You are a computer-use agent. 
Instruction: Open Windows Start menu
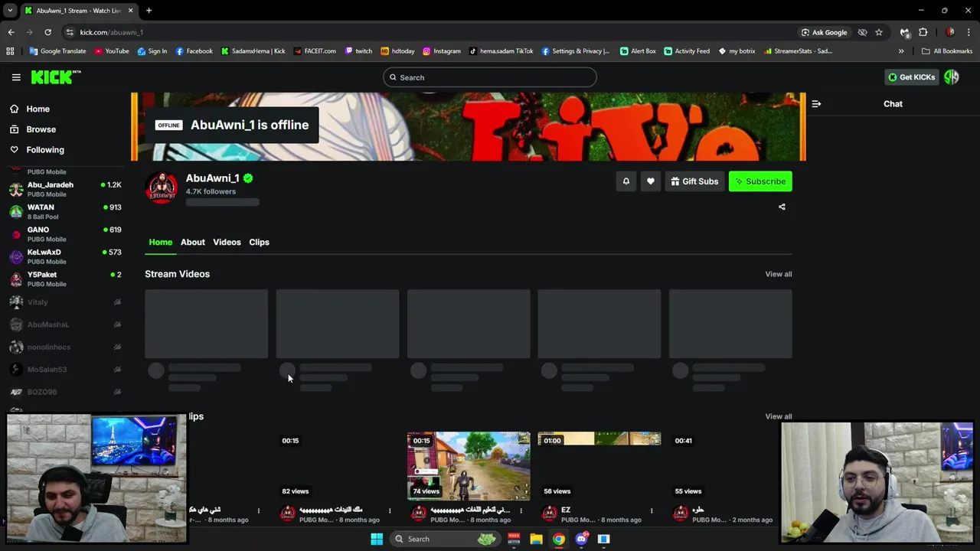377,539
